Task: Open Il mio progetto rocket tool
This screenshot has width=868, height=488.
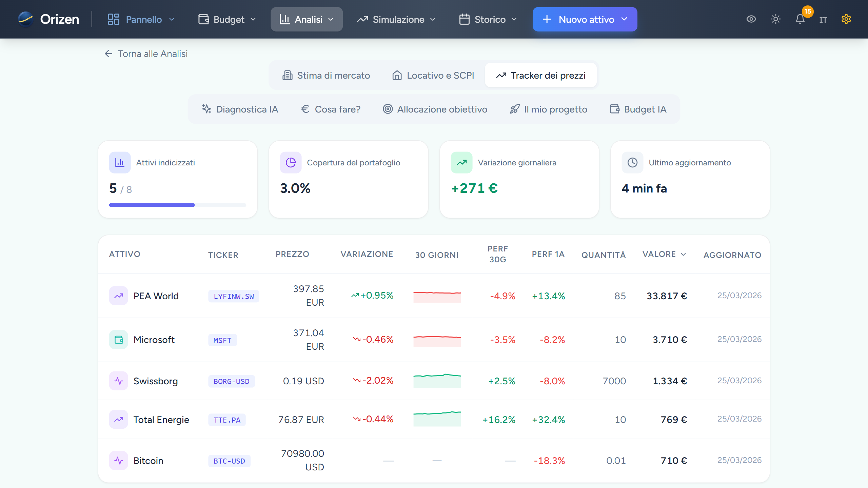Action: tap(548, 109)
